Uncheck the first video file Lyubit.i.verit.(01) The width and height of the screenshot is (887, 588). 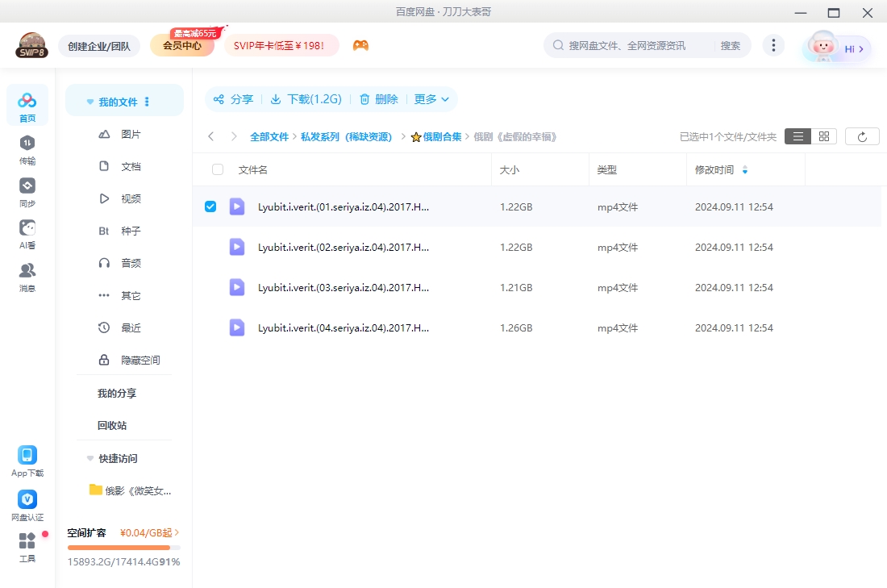point(210,206)
